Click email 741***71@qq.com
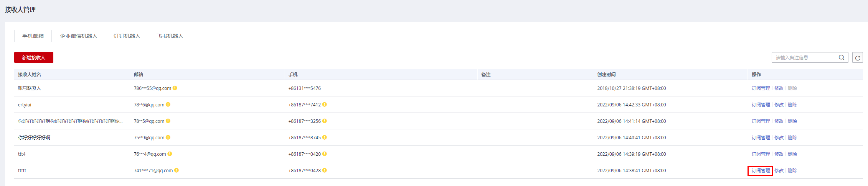 153,171
